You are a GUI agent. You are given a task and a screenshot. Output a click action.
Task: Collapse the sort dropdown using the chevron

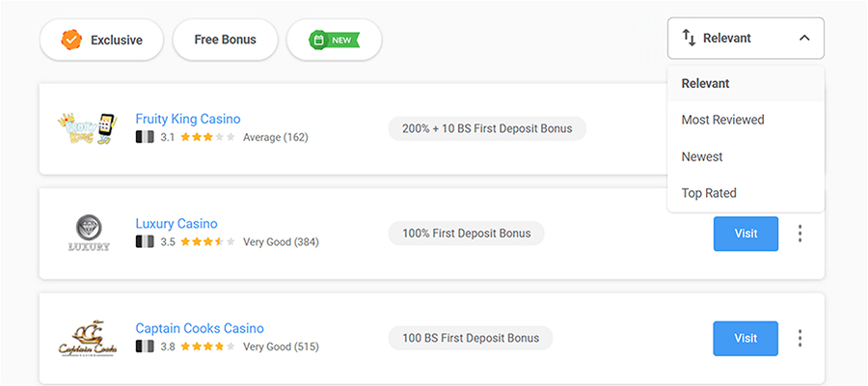(804, 39)
